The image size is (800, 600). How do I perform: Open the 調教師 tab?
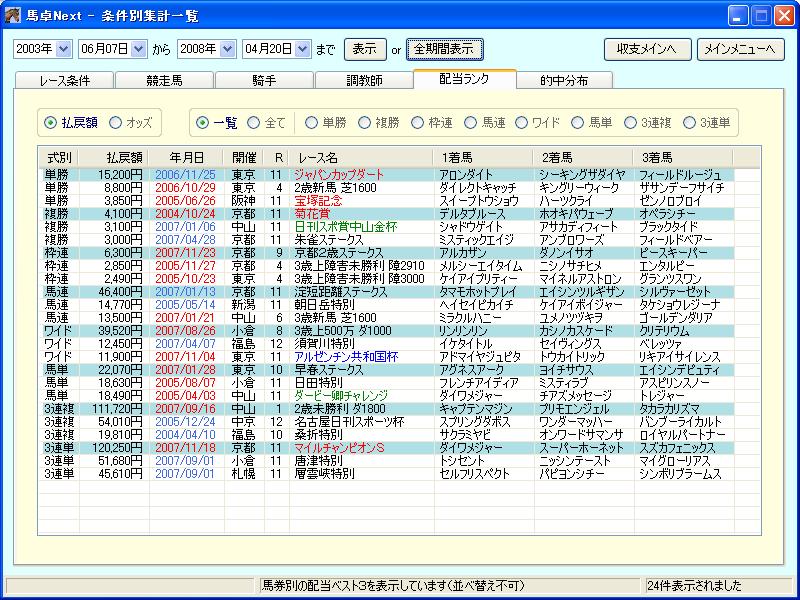(x=364, y=81)
